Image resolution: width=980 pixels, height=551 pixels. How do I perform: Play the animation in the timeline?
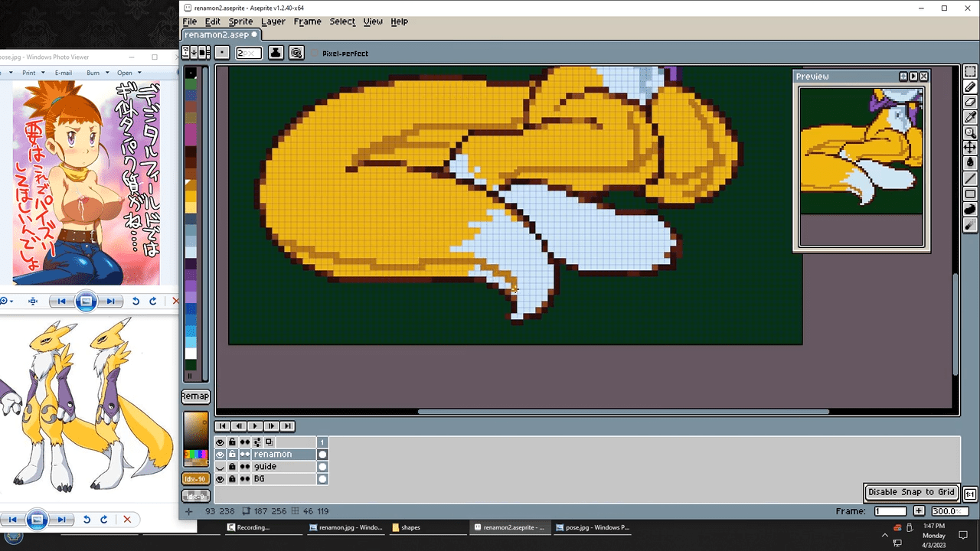pyautogui.click(x=255, y=426)
